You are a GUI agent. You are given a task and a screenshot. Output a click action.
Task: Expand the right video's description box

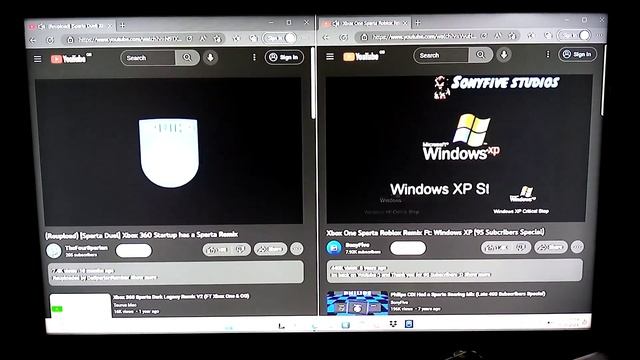455,270
